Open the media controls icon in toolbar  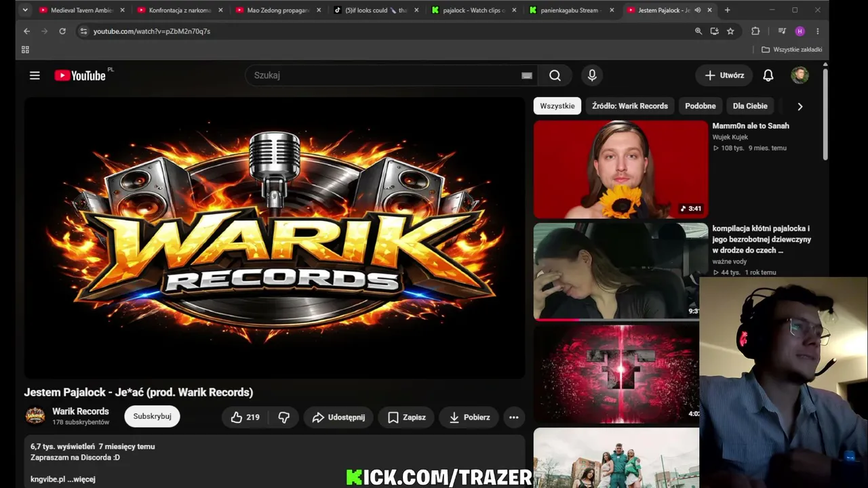click(x=782, y=31)
